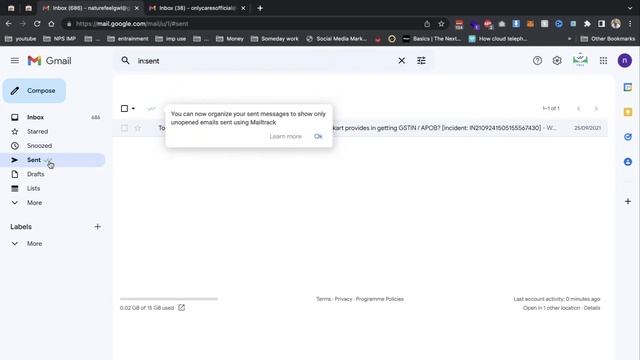This screenshot has height=360, width=640.
Task: Compose a new email
Action: (34, 91)
